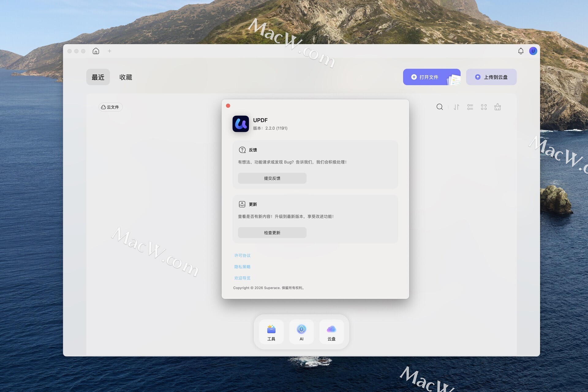Image resolution: width=588 pixels, height=392 pixels.
Task: Open the 云盘 cloud drive
Action: [331, 332]
